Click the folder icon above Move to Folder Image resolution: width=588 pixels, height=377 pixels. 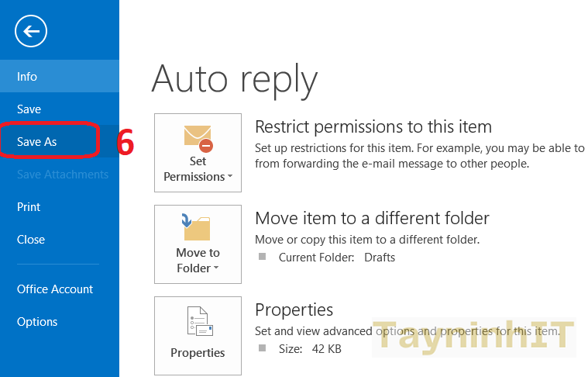pyautogui.click(x=198, y=228)
